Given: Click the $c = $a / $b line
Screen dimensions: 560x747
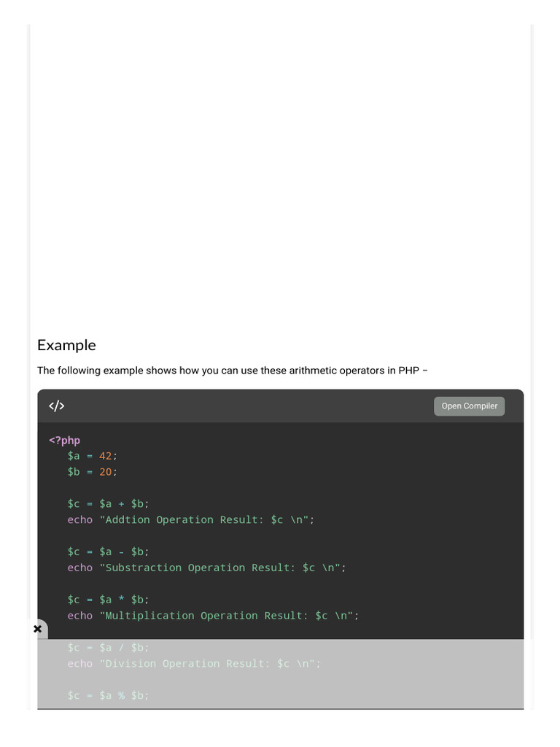Looking at the screenshot, I should pos(108,648).
